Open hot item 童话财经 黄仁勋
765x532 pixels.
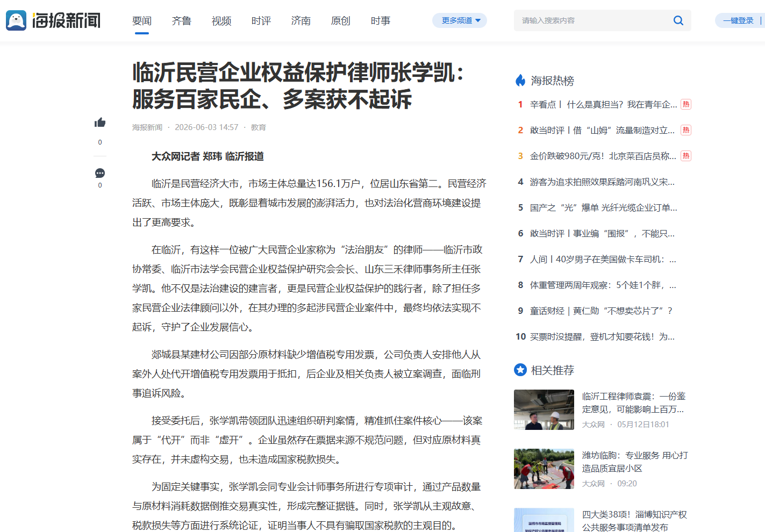pos(601,311)
